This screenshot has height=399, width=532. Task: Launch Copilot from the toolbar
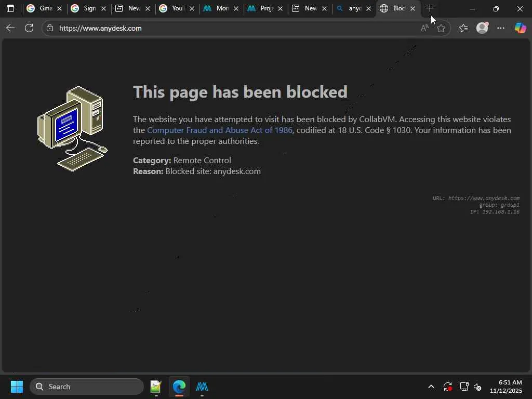520,28
